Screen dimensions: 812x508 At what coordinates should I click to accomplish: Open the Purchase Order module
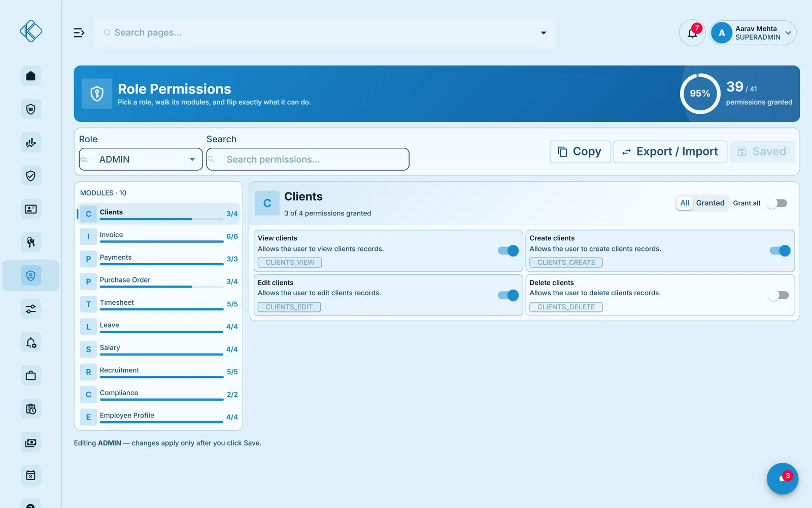[x=158, y=281]
